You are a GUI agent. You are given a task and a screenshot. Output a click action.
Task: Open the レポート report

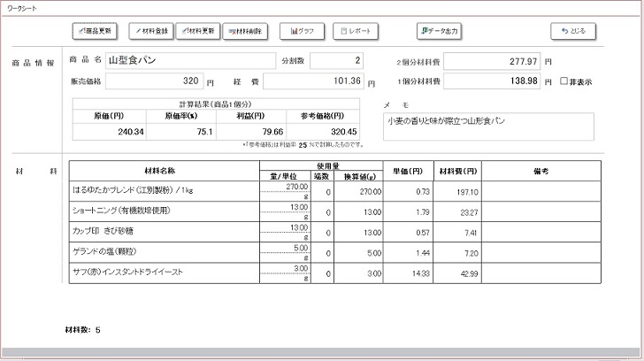click(x=356, y=31)
